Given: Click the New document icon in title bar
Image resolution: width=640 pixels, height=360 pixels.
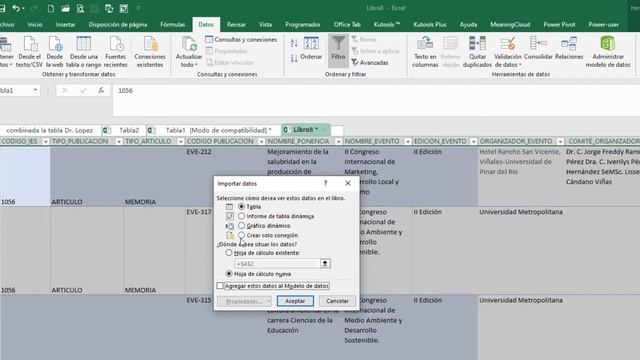Looking at the screenshot, I should (51, 8).
